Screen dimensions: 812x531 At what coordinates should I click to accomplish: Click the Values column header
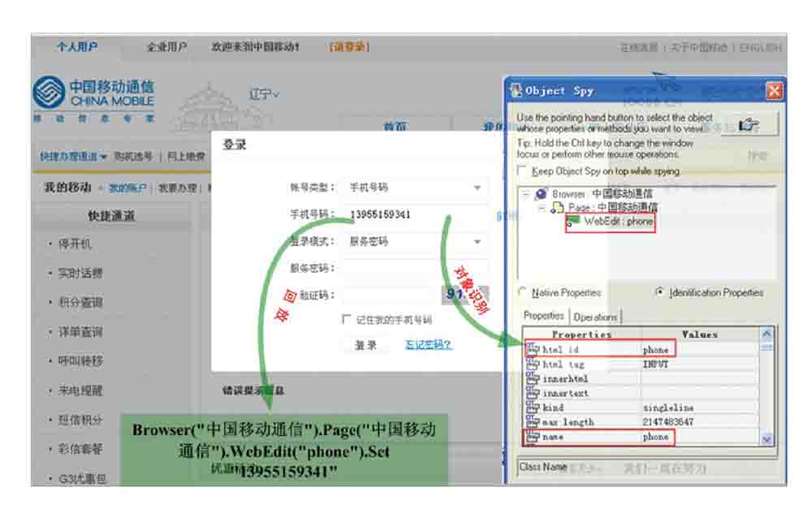[x=700, y=335]
